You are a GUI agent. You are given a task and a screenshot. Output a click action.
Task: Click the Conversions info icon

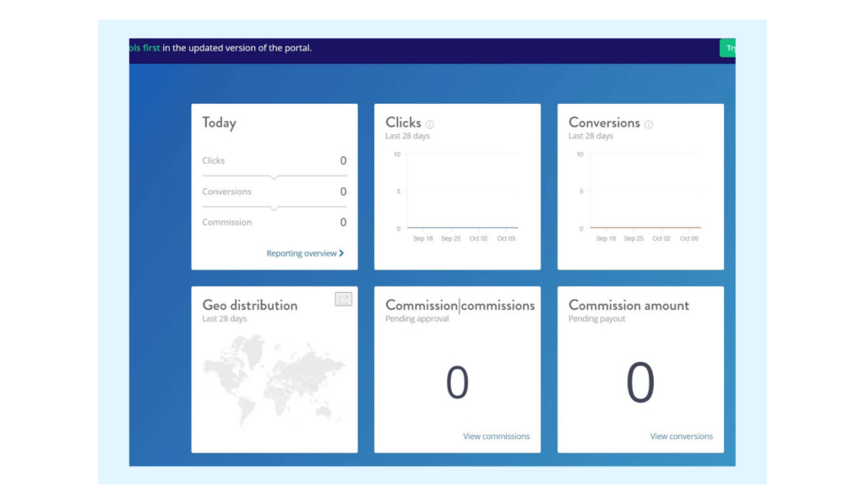tap(649, 125)
